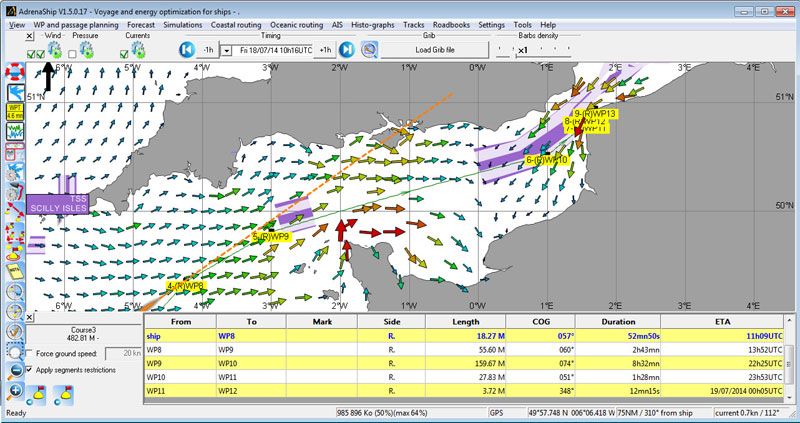
Task: Click the zoom out minus magnifier
Action: click(x=15, y=371)
